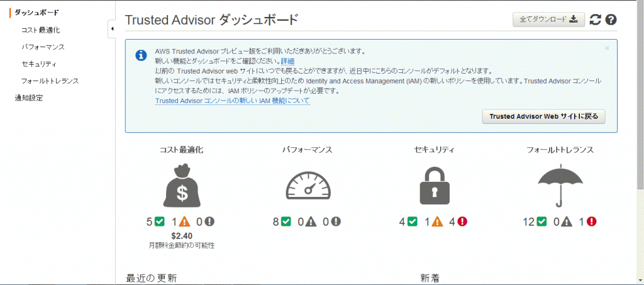This screenshot has width=644, height=285.
Task: Click orange warning icon under コスト最適化
Action: pos(185,222)
